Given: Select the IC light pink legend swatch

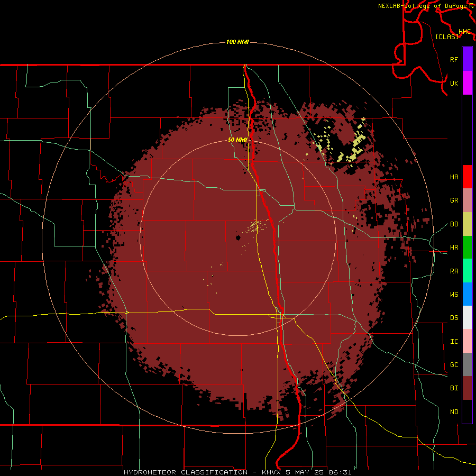Looking at the screenshot, I should [x=467, y=341].
